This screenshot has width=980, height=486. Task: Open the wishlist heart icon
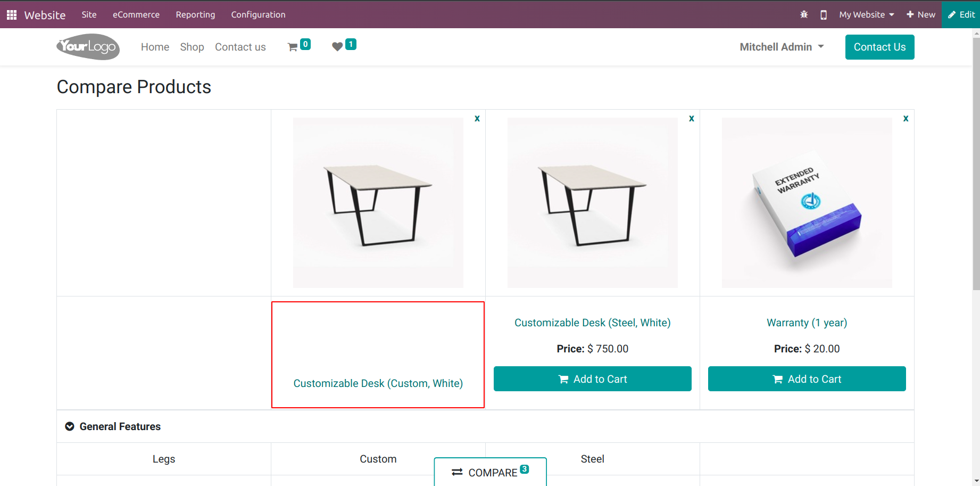(x=337, y=47)
